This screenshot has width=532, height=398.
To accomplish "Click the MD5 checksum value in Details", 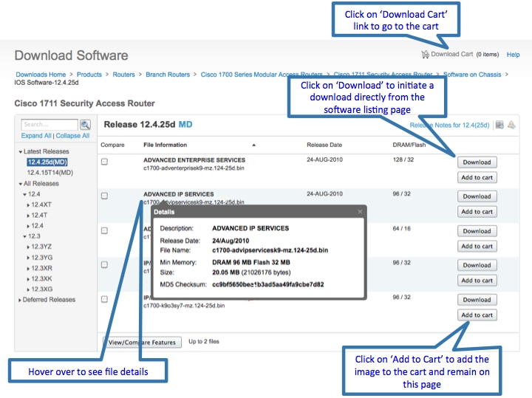I will [267, 284].
